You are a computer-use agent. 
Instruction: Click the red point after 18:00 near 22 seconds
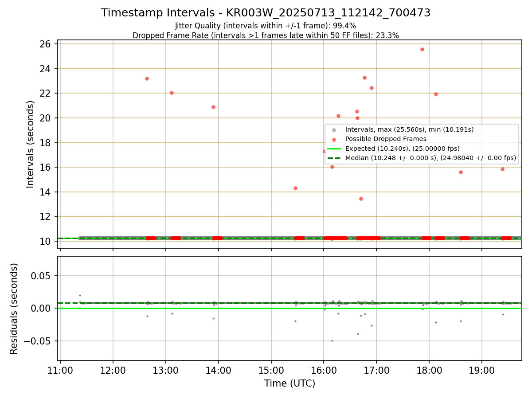(436, 94)
